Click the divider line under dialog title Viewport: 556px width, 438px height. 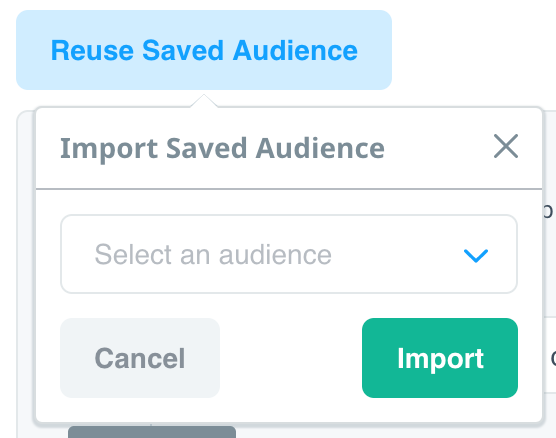[x=289, y=189]
